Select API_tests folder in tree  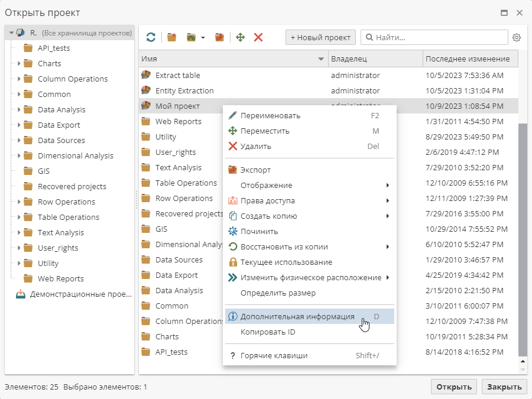click(54, 48)
